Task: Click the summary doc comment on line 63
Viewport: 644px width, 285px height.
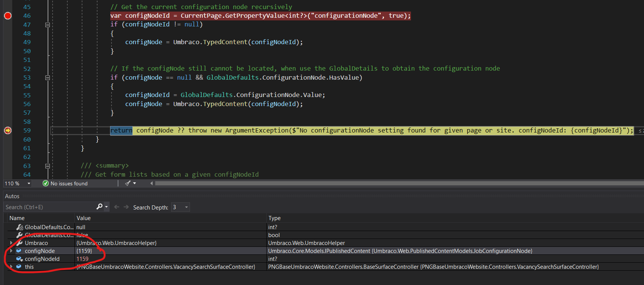Action: (x=105, y=166)
